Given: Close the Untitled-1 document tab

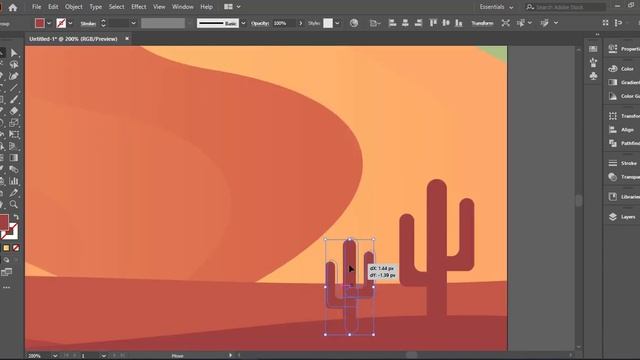Looking at the screenshot, I should (x=127, y=39).
